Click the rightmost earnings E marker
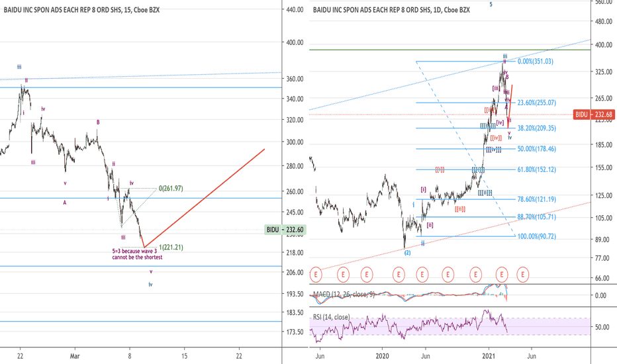The width and height of the screenshot is (617, 364). pyautogui.click(x=522, y=275)
